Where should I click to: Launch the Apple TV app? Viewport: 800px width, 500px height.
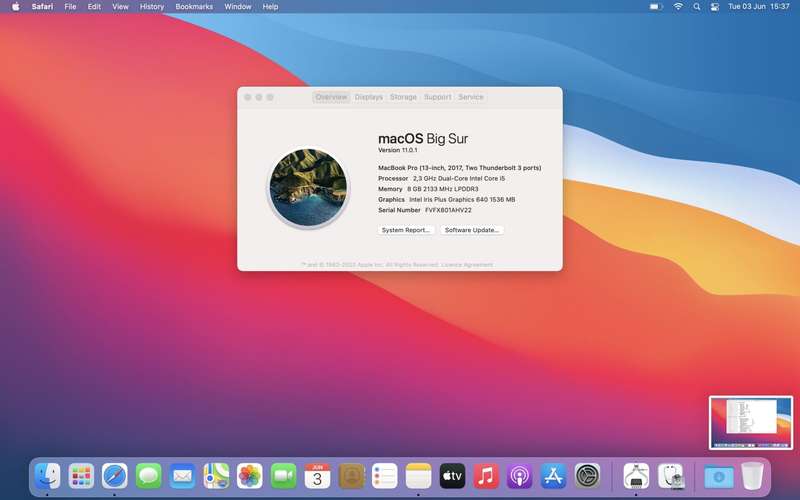(x=453, y=476)
